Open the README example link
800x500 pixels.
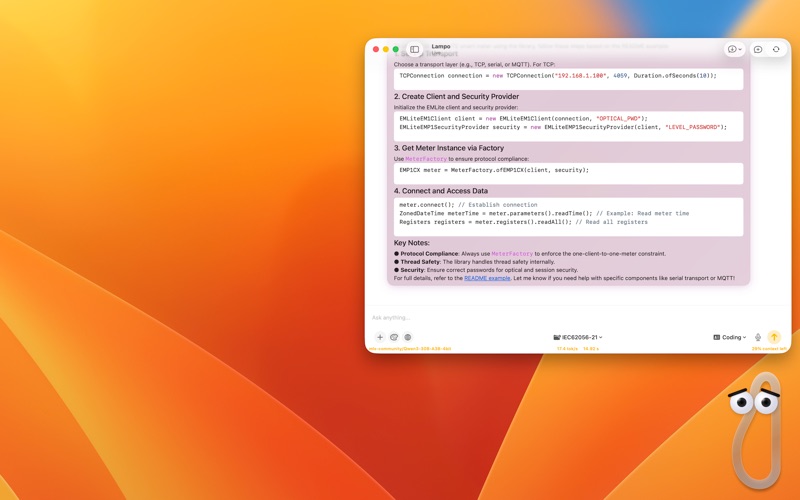487,278
